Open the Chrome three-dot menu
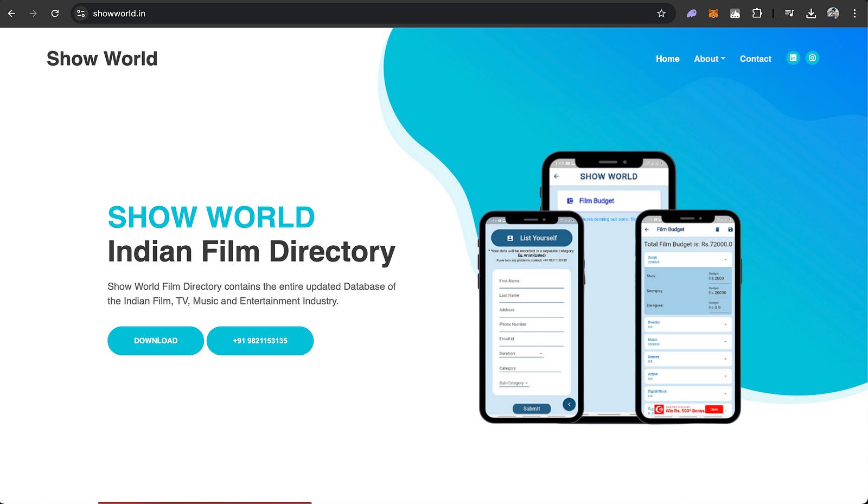 (854, 14)
